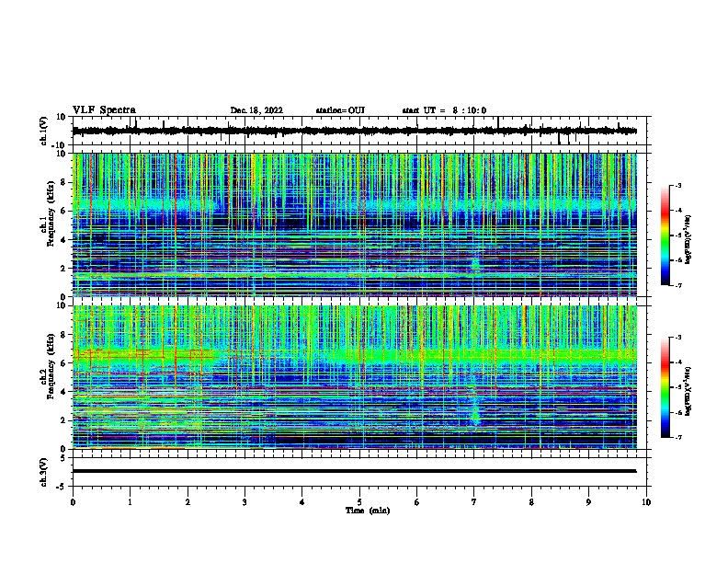728x563 pixels.
Task: Click time axis tick label "4"
Action: (302, 502)
